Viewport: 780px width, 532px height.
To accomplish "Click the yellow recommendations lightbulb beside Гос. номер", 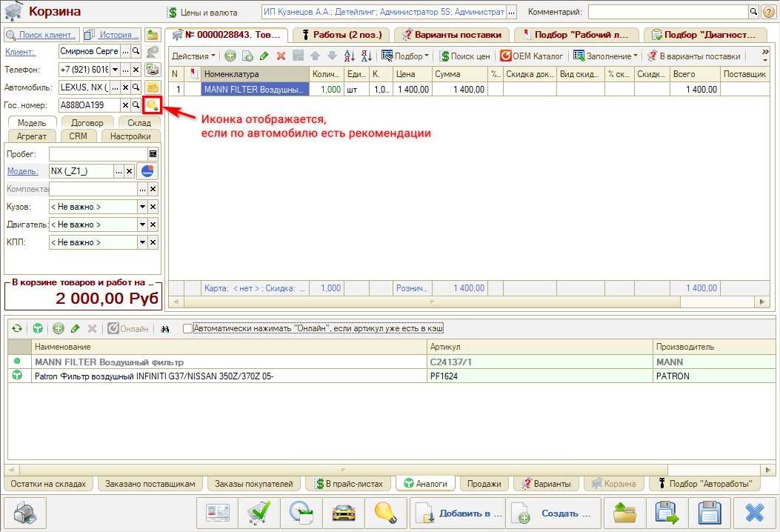I will click(x=152, y=105).
